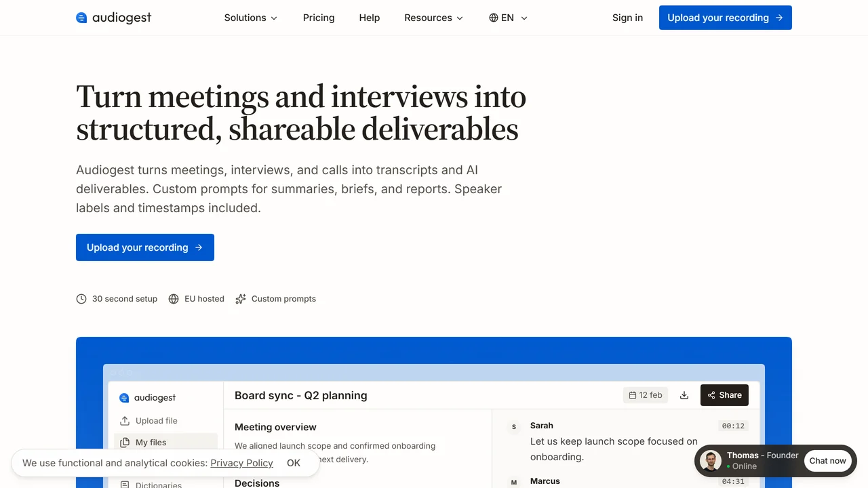Click the 04:31 timestamp

click(x=733, y=482)
